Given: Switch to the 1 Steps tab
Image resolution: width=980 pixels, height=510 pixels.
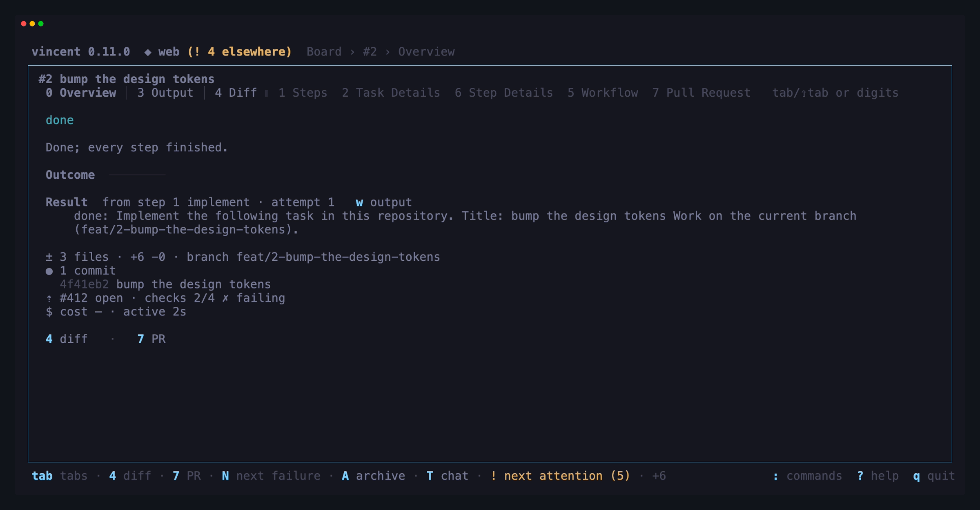Looking at the screenshot, I should (x=303, y=93).
